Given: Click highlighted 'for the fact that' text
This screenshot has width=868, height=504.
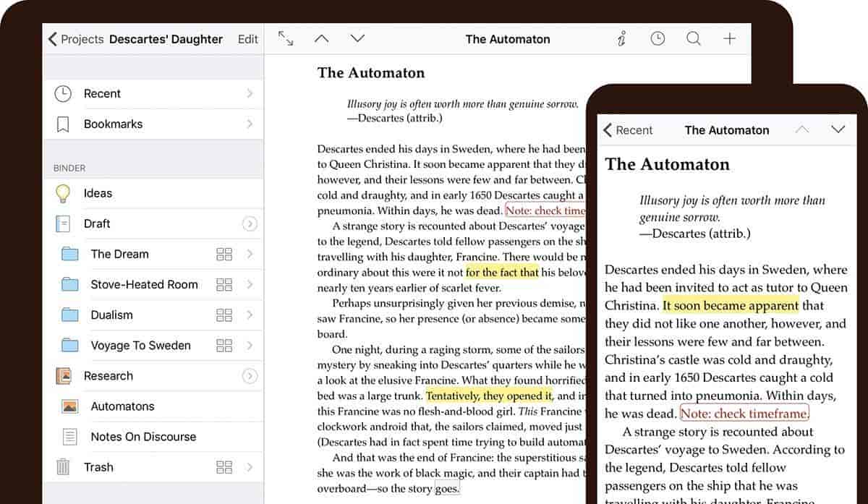Looking at the screenshot, I should click(502, 272).
